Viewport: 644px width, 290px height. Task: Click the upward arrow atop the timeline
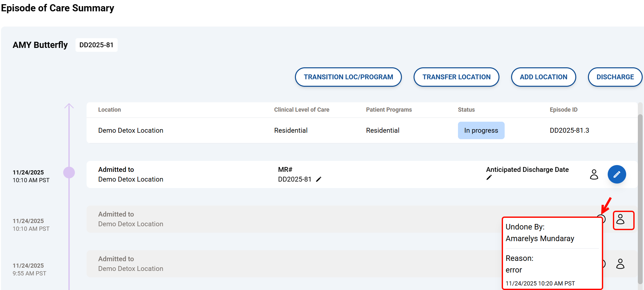(69, 106)
